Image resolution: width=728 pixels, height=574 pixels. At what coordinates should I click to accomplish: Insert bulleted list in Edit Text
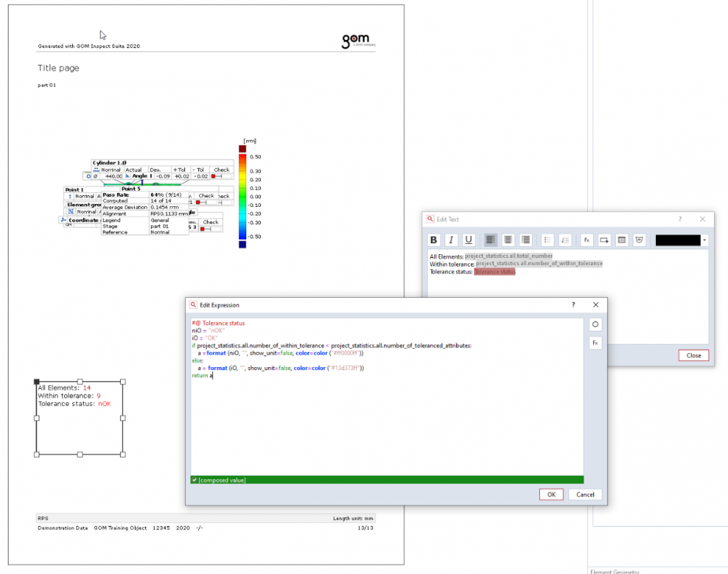click(547, 240)
